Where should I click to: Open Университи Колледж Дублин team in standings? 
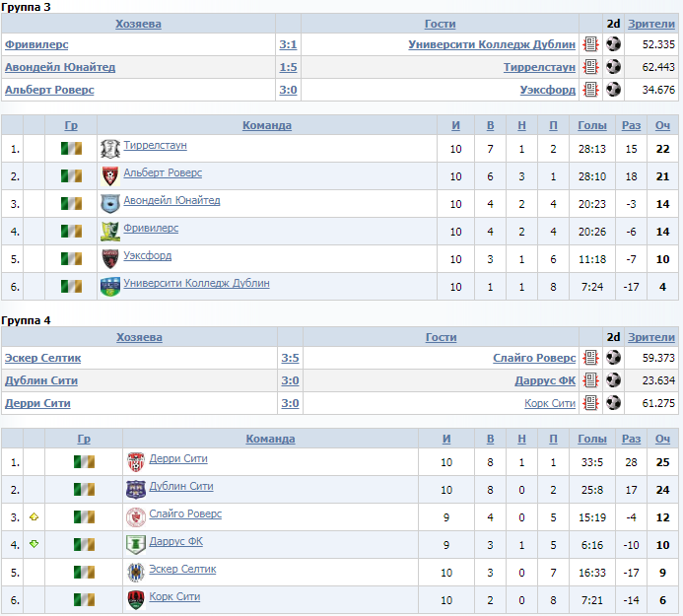click(196, 283)
